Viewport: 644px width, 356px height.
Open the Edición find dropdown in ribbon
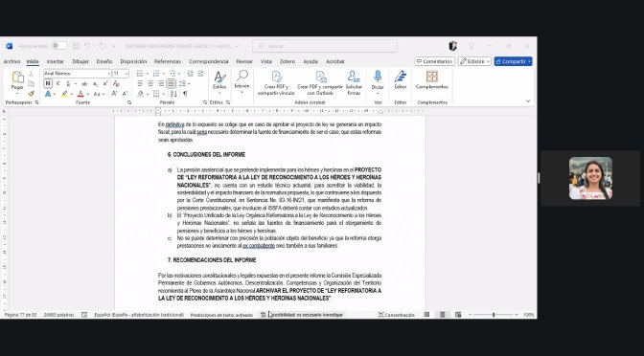(x=241, y=81)
